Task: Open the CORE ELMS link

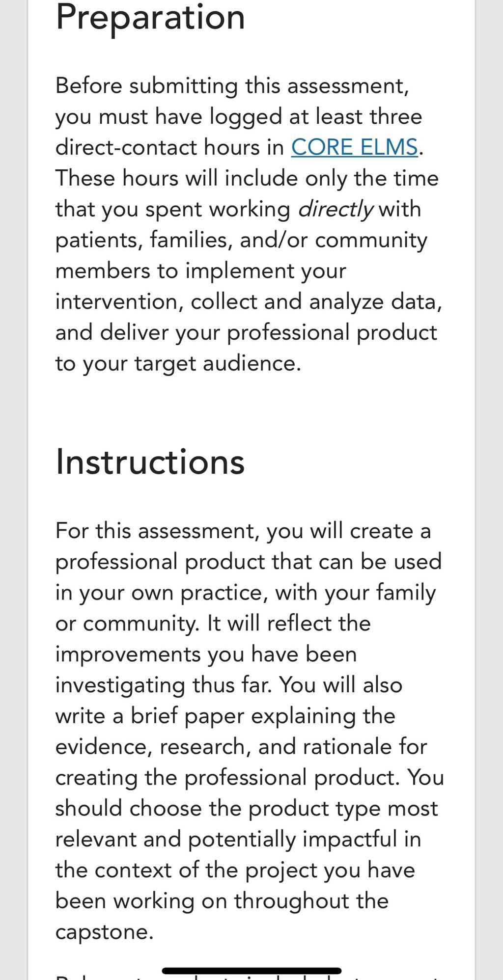Action: (354, 147)
